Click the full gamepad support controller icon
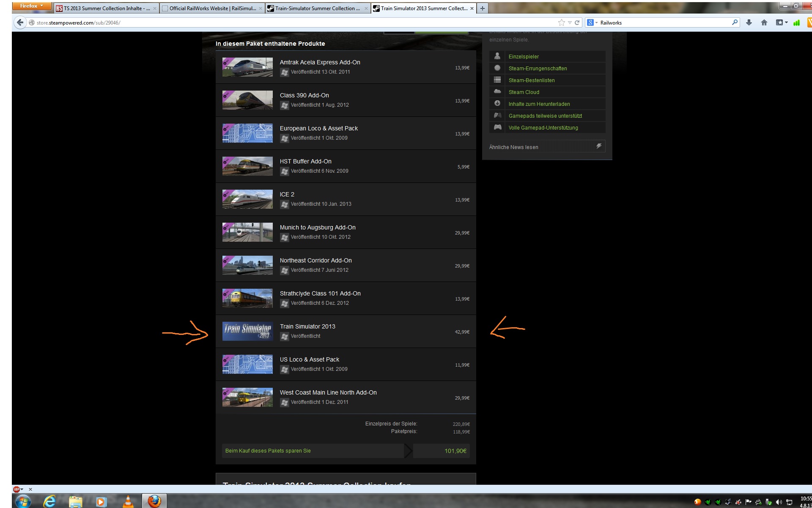Image resolution: width=812 pixels, height=508 pixels. (497, 127)
